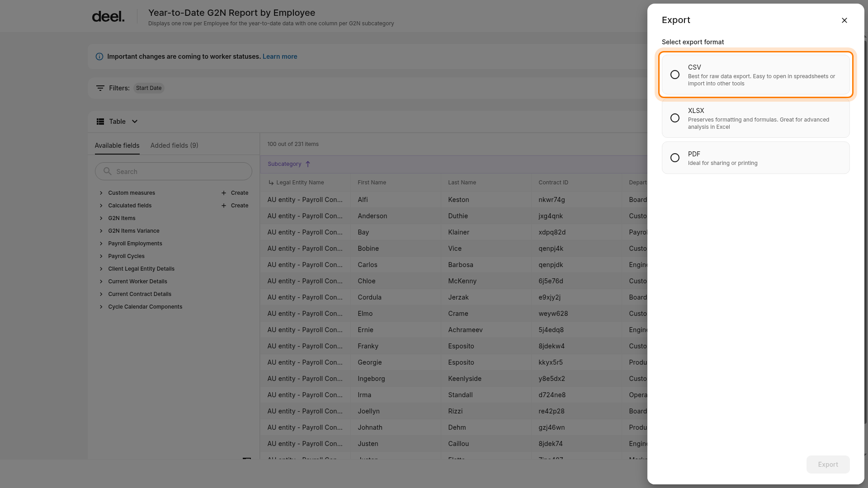
Task: Select the PDF export format radio
Action: click(675, 158)
